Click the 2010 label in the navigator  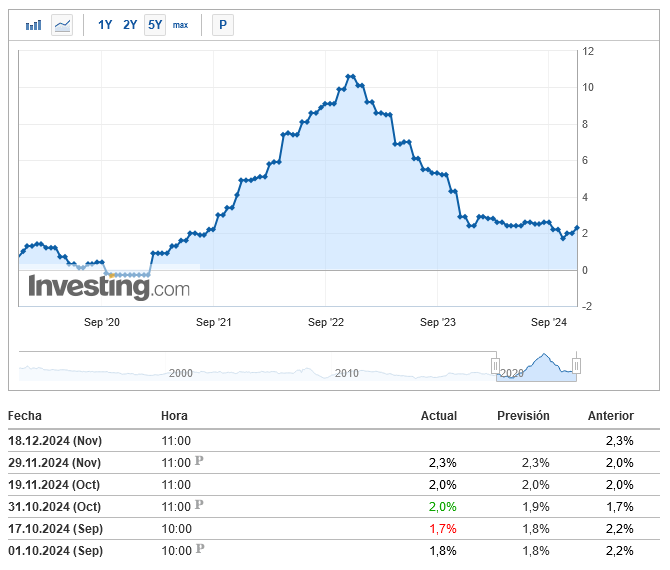347,373
